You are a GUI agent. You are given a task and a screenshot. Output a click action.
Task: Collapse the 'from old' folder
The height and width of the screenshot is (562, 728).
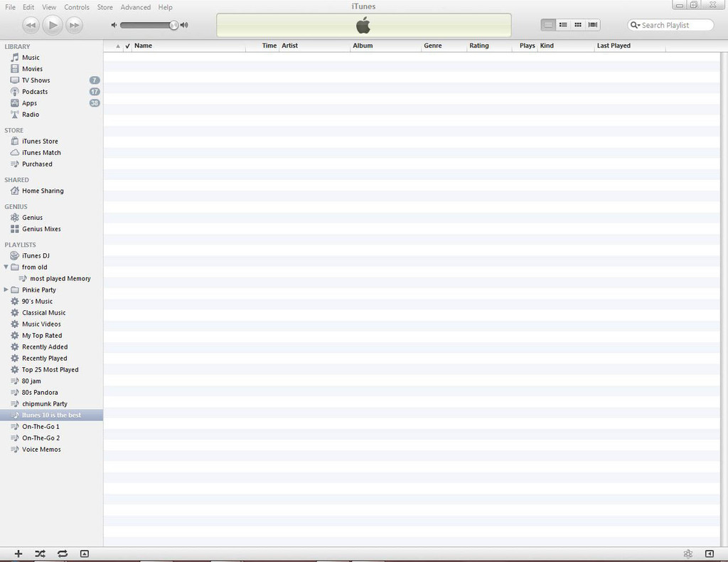click(6, 267)
